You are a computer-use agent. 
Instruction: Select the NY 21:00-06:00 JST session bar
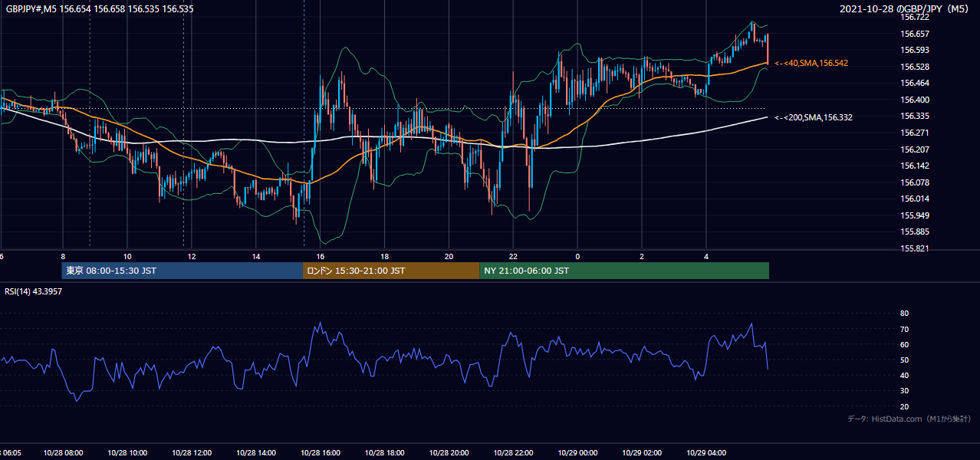coord(624,271)
